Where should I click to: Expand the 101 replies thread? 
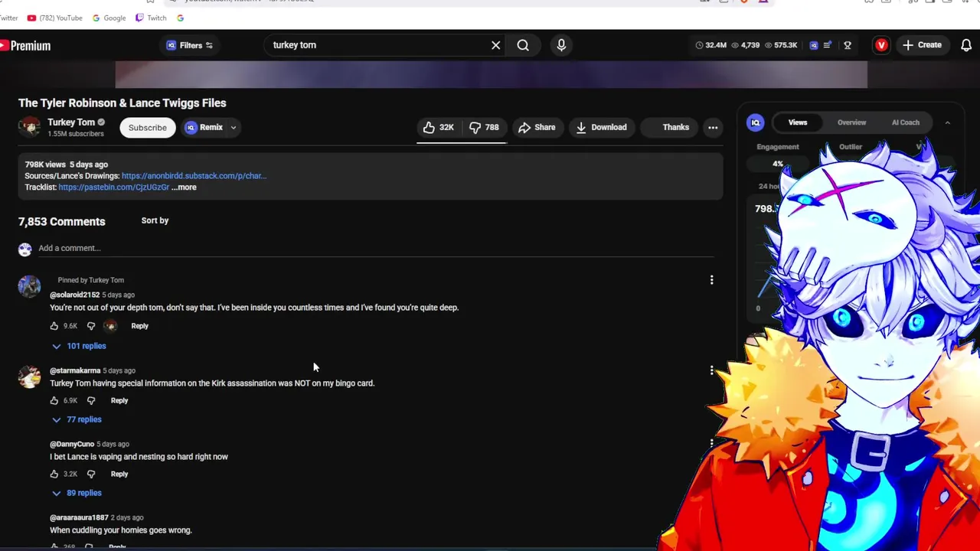point(79,346)
